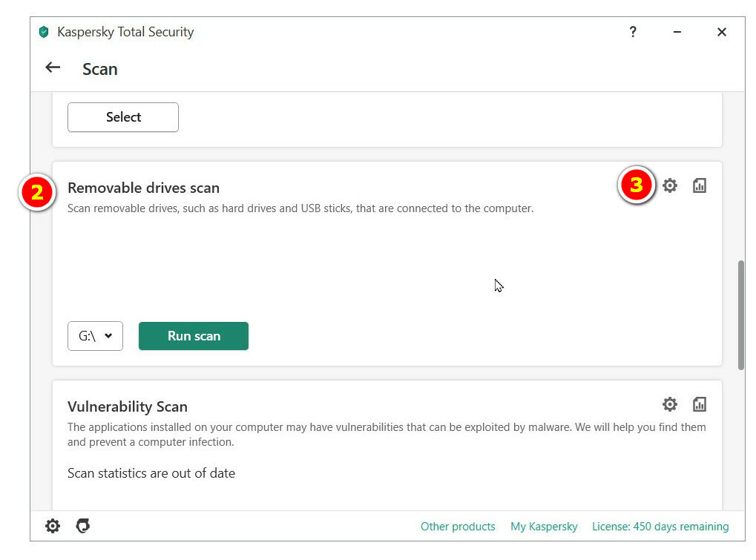Click the back arrow beside Scan
The width and height of the screenshot is (756, 560).
[53, 68]
